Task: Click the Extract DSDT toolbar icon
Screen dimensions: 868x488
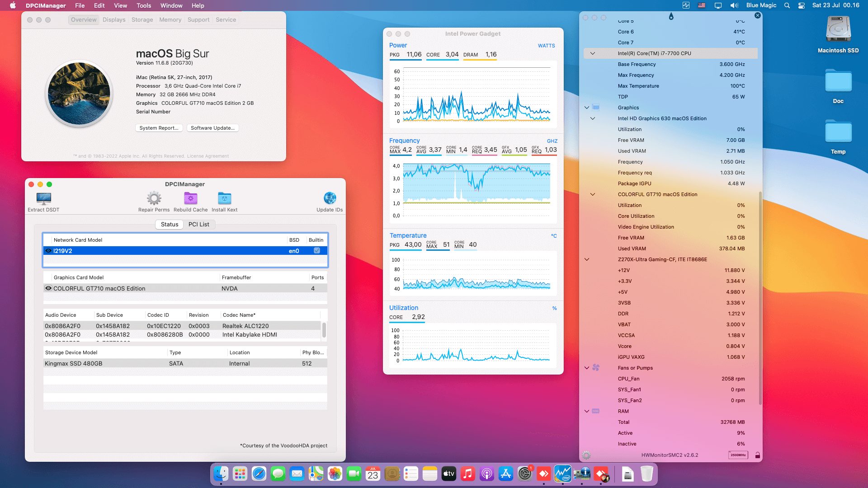Action: [44, 198]
